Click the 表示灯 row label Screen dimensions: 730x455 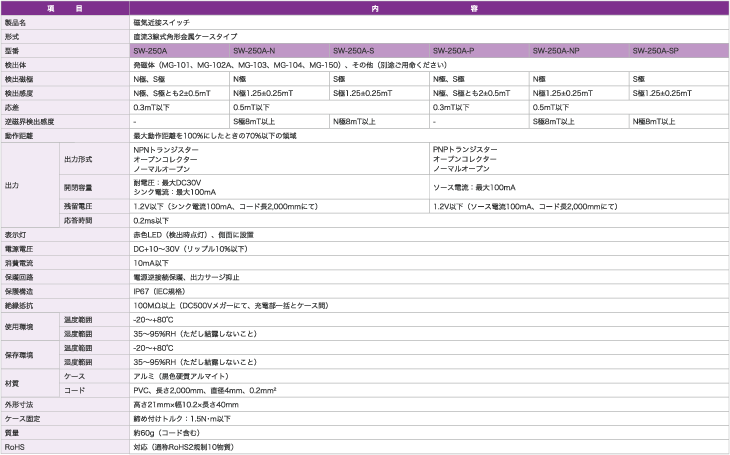[x=17, y=233]
